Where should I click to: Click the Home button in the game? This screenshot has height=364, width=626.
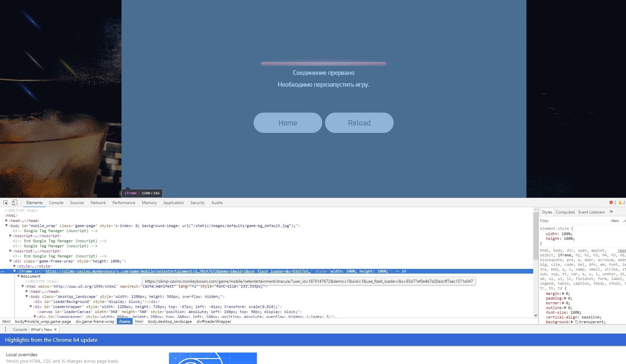pos(288,123)
